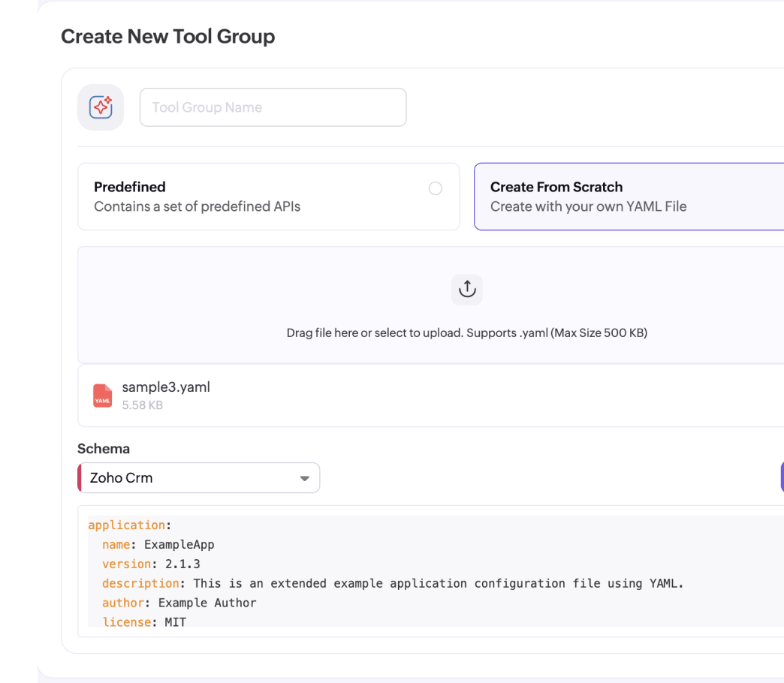Viewport: 784px width, 683px height.
Task: Select the Predefined radio button
Action: [x=436, y=188]
